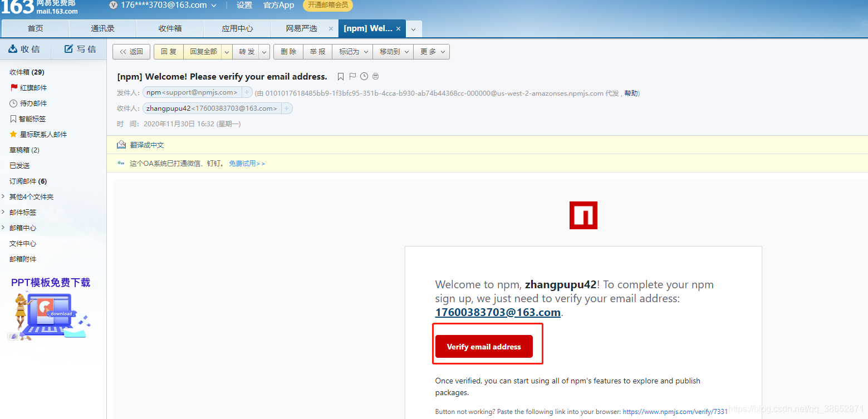Close the 网易严选 tab
Screen dimensions: 868x419
point(331,28)
